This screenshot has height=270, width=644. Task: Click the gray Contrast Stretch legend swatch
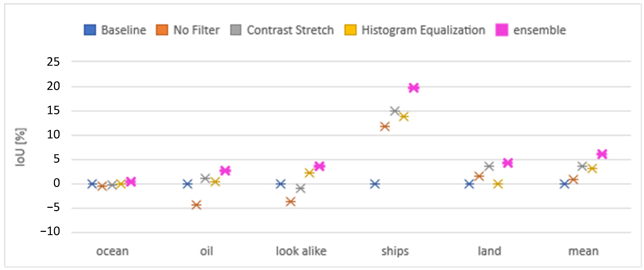tap(235, 30)
